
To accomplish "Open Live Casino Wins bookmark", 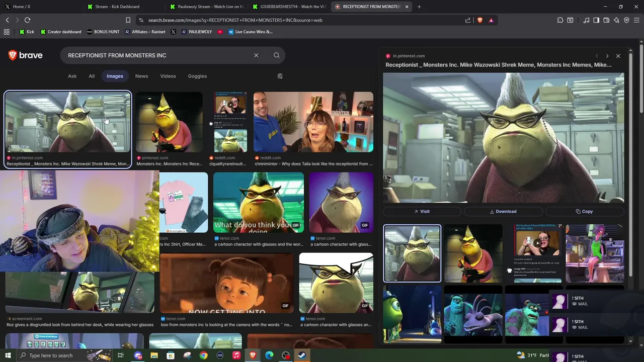I will point(250,32).
